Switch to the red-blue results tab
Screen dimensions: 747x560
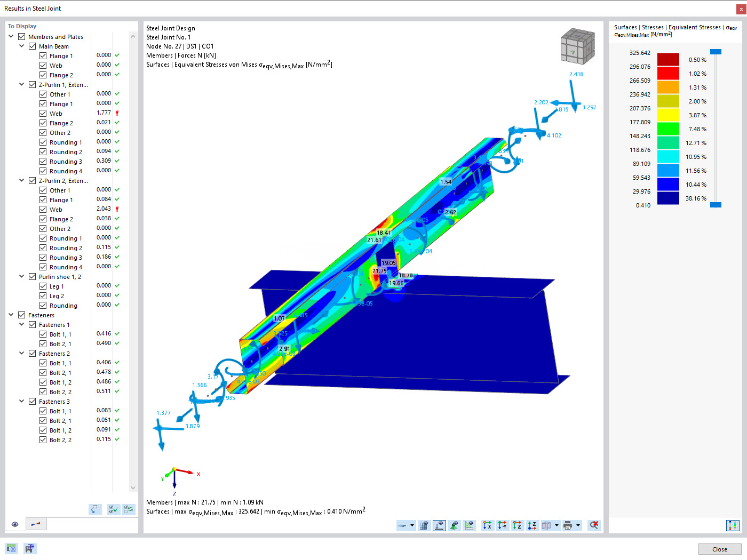coord(36,524)
